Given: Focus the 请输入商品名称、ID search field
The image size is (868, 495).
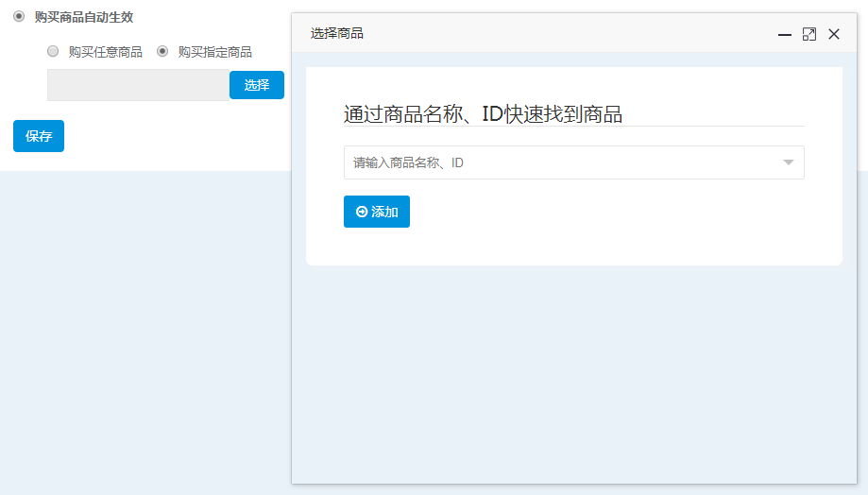Looking at the screenshot, I should (574, 162).
